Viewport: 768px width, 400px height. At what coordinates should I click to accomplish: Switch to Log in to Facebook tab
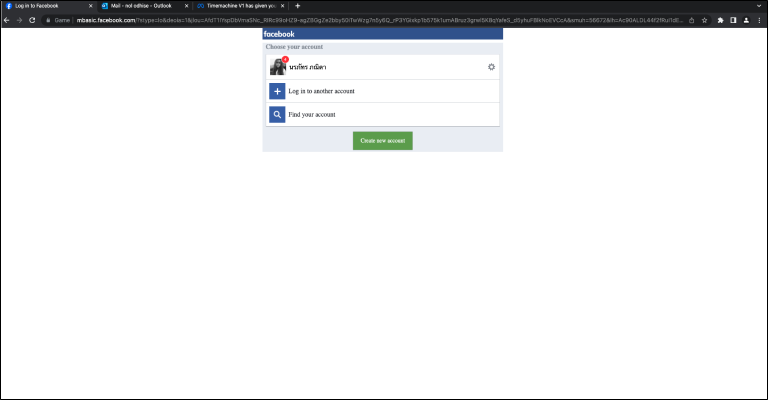[48, 6]
